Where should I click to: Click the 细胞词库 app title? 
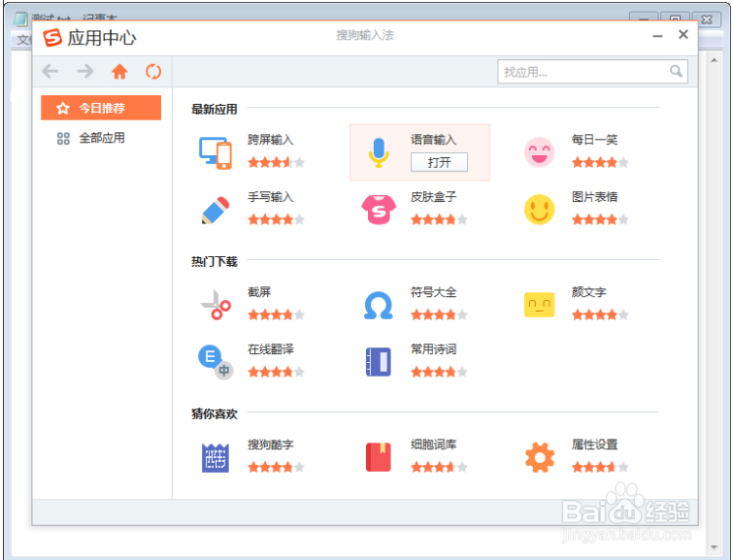click(x=433, y=445)
